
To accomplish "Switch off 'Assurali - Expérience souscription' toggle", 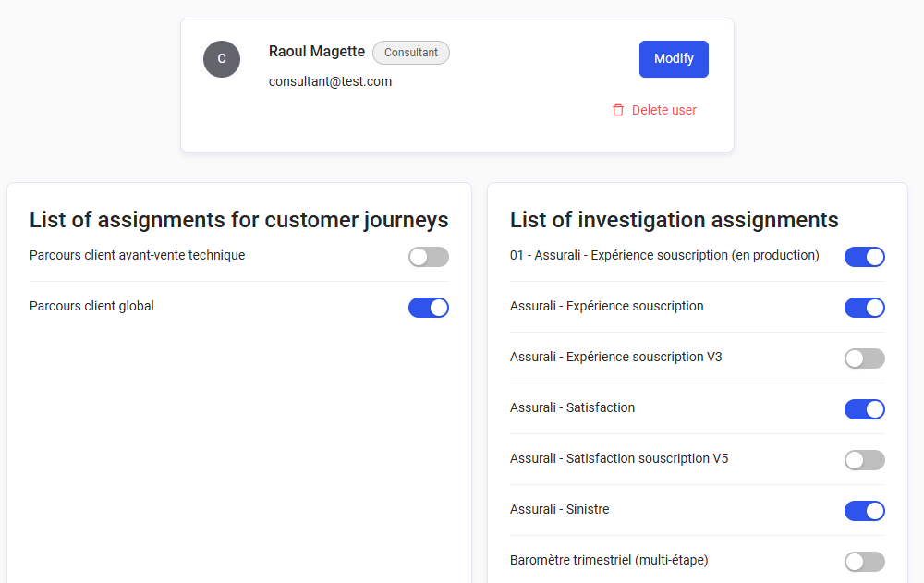I will [865, 308].
